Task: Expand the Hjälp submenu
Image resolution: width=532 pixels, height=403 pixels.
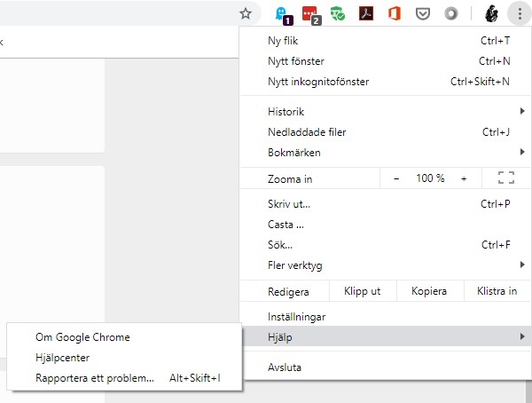Action: (386, 336)
